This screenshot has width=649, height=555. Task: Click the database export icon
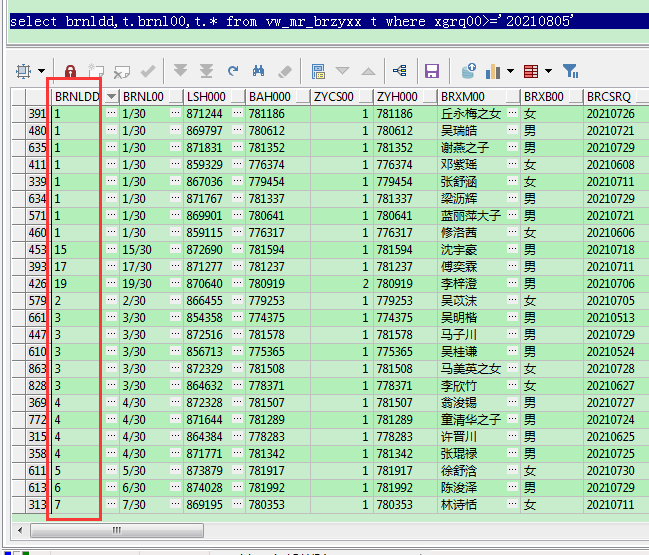click(469, 71)
